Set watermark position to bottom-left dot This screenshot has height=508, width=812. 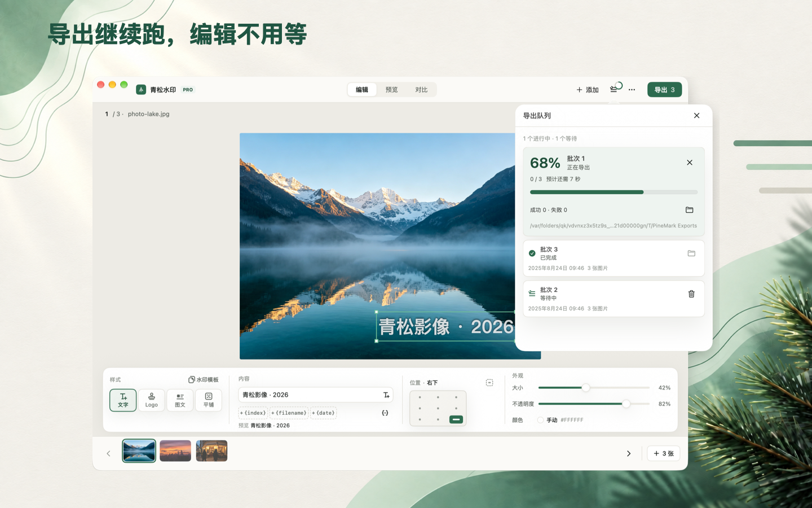click(420, 419)
